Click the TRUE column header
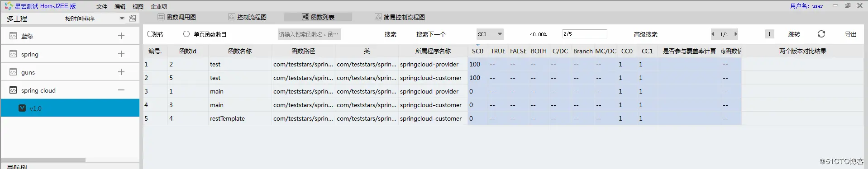 click(x=498, y=51)
